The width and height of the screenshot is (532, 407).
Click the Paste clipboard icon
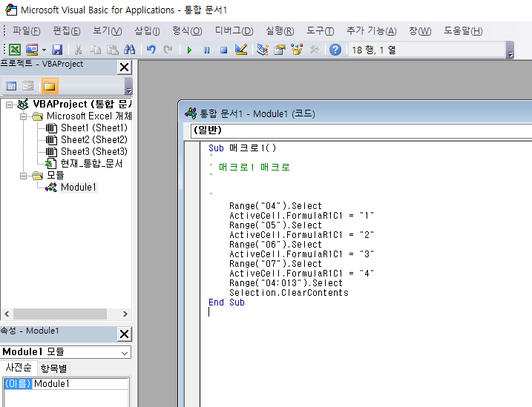pos(113,50)
